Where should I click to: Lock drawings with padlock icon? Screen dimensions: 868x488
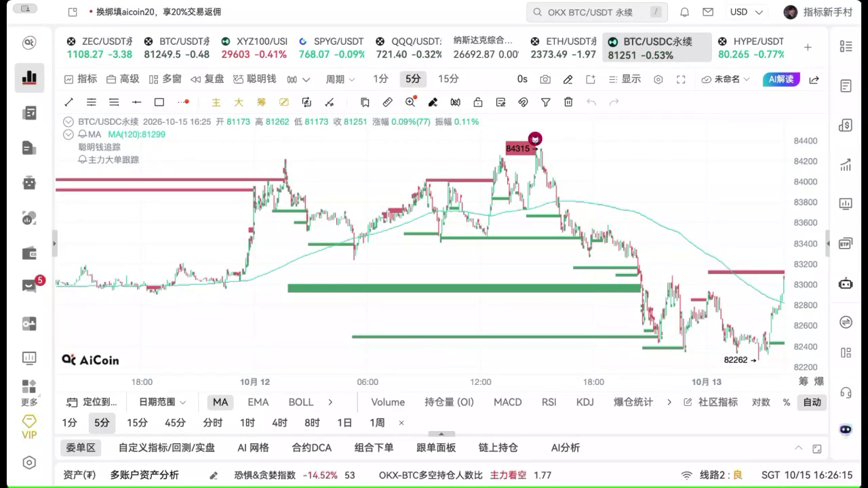[x=478, y=102]
